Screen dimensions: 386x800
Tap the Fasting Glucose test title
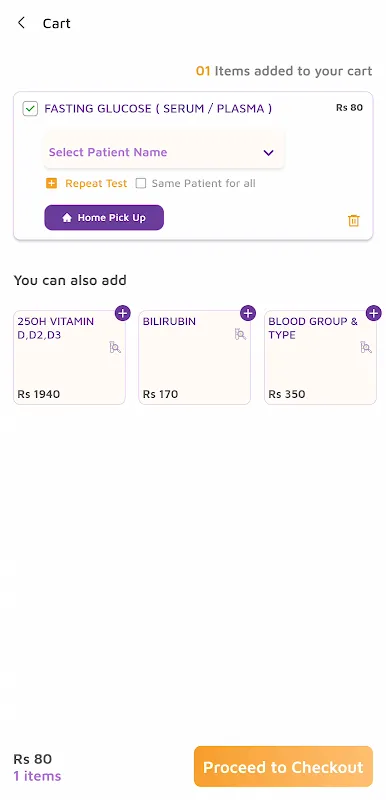158,109
